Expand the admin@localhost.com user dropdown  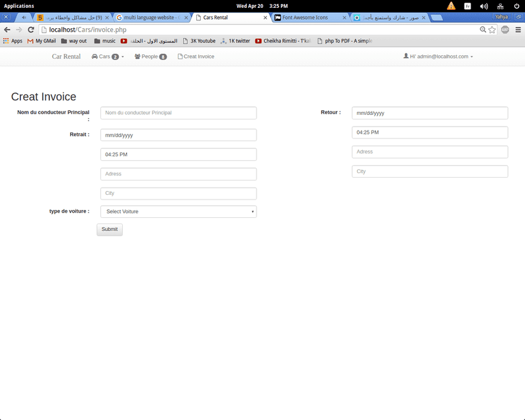click(x=438, y=56)
